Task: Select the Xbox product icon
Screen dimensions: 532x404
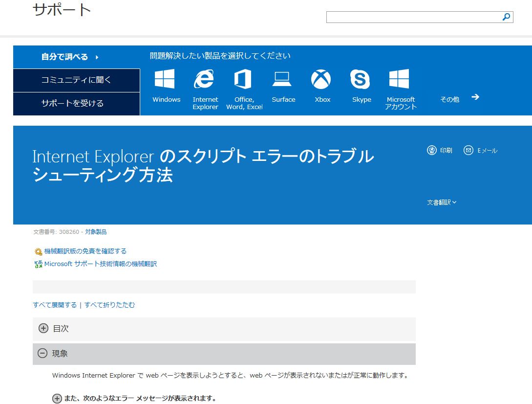Action: click(x=321, y=79)
